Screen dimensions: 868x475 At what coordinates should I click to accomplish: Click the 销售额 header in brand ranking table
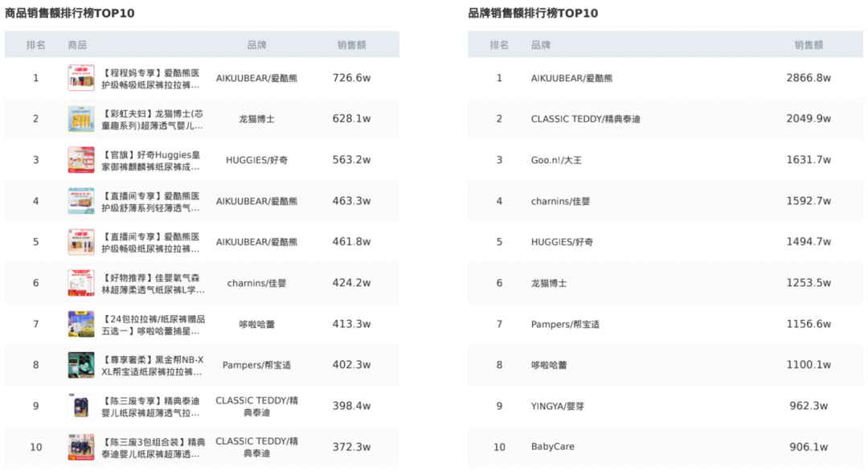tap(809, 45)
